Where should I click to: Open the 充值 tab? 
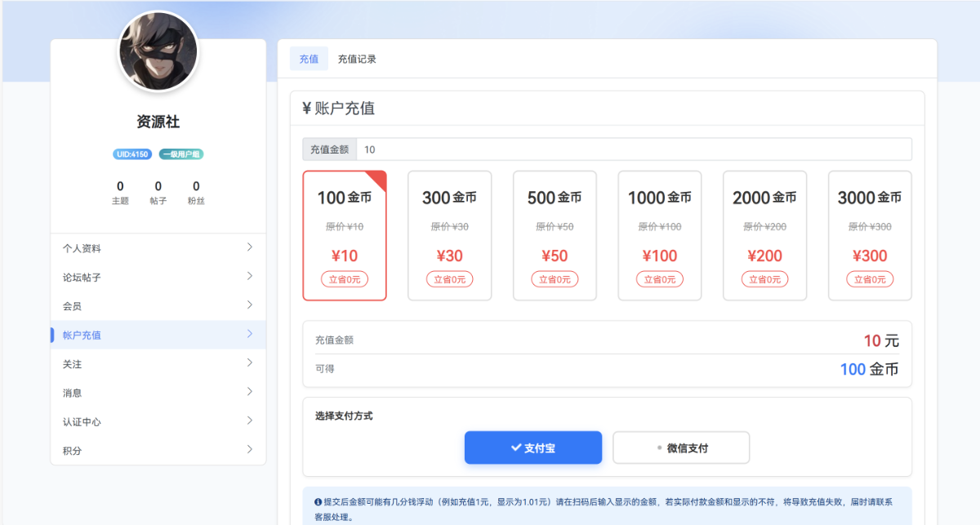309,59
